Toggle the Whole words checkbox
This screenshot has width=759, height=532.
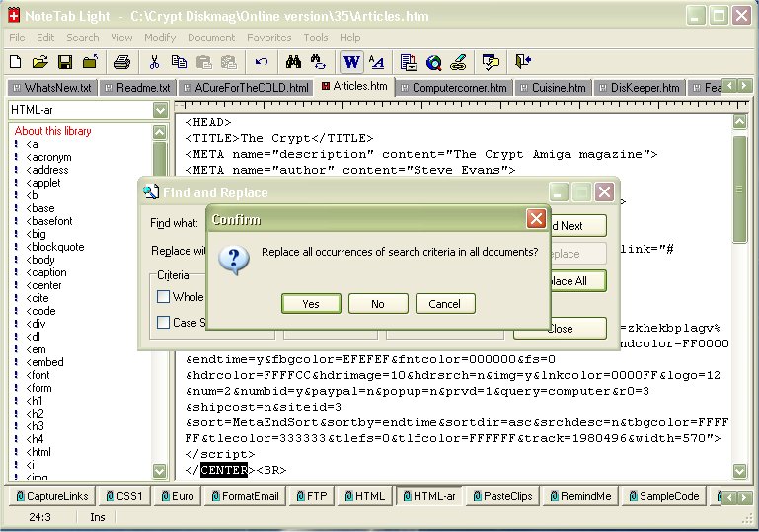click(x=164, y=296)
